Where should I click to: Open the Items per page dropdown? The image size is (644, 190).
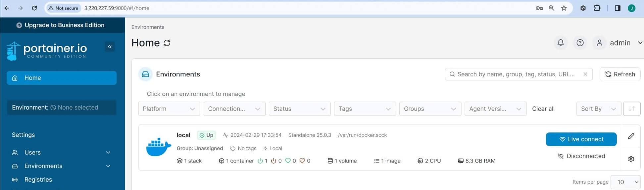tap(625, 182)
